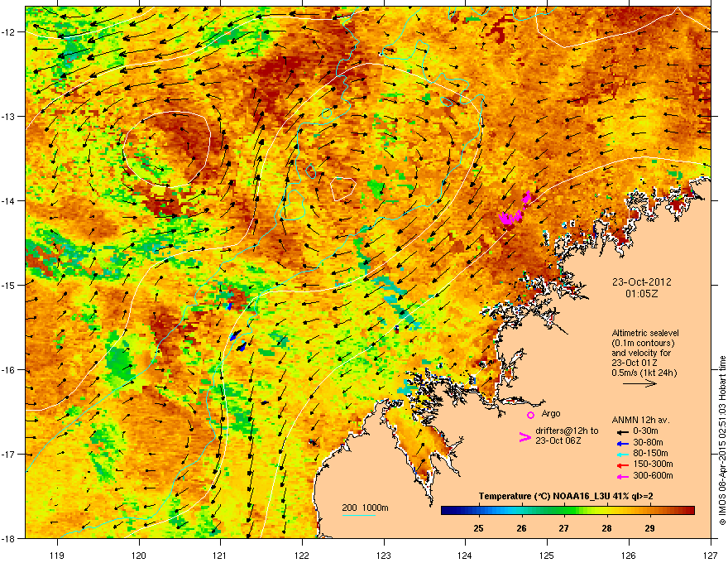Click the '300-600m' depth label
This screenshot has width=728, height=563.
click(x=653, y=476)
